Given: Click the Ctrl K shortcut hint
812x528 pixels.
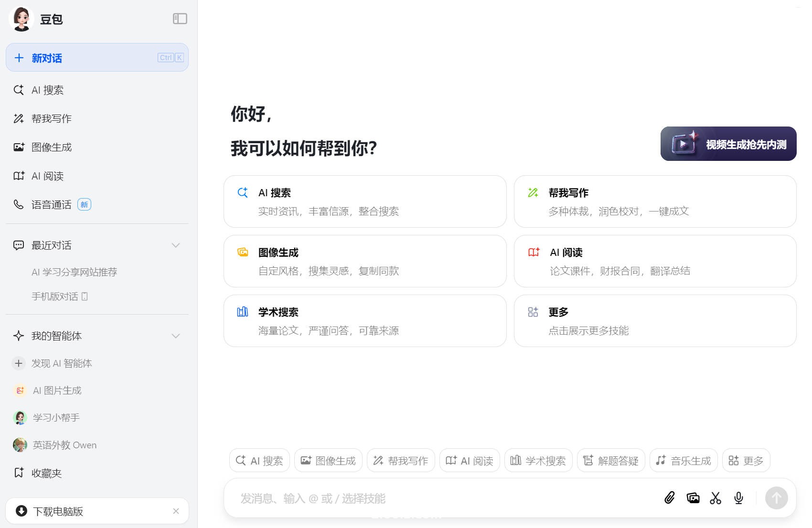Looking at the screenshot, I should (x=171, y=58).
